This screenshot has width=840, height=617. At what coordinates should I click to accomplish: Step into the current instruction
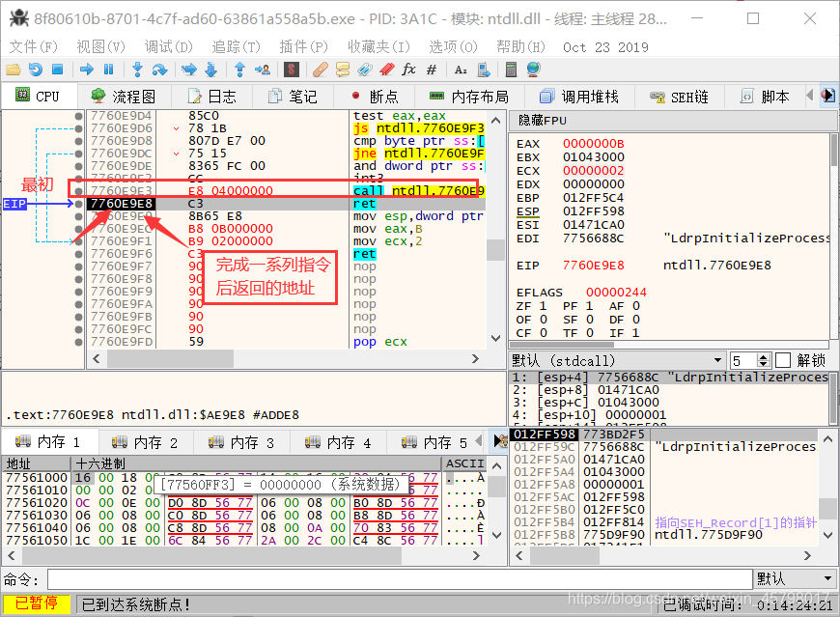coord(138,70)
